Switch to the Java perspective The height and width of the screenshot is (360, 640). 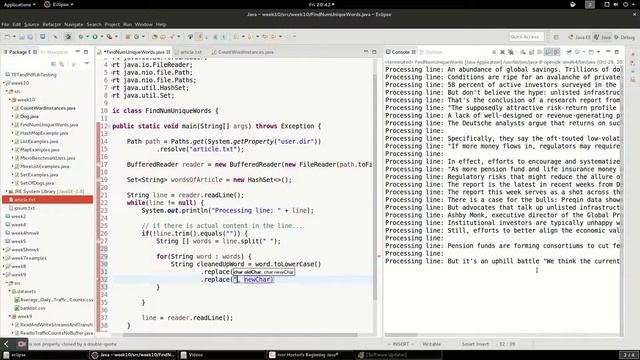pos(602,37)
